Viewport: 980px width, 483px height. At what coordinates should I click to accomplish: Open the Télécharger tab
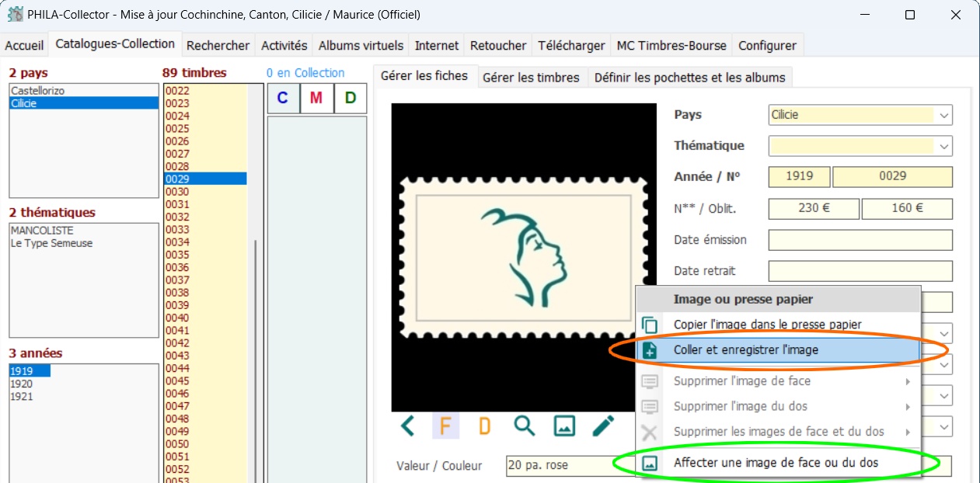[571, 46]
